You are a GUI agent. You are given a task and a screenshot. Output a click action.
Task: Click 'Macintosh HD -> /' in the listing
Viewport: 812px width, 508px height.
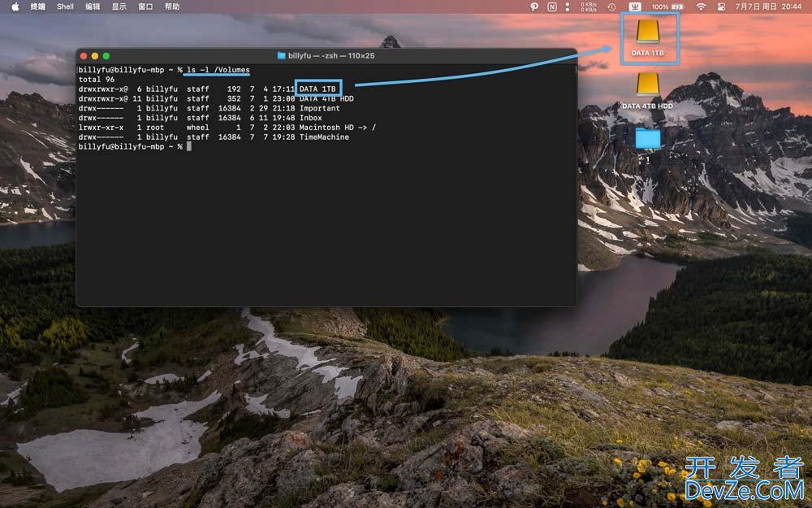(338, 127)
